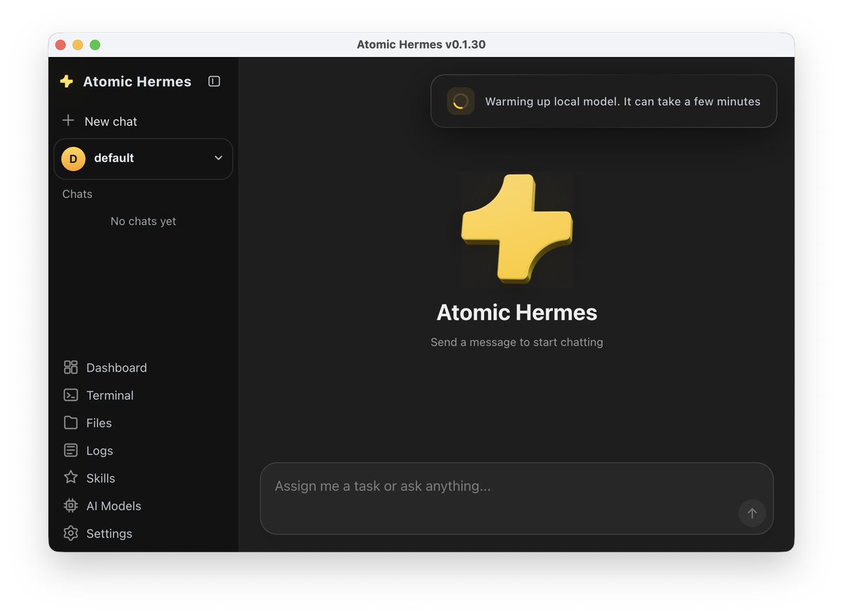Click the large Atomic Hermes logo image
The height and width of the screenshot is (616, 843).
[517, 230]
